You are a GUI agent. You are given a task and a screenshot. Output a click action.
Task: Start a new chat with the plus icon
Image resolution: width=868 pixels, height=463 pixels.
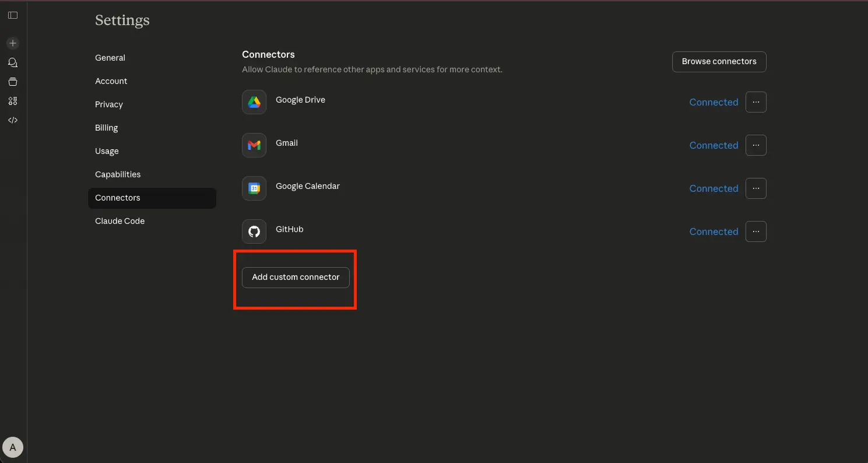click(x=13, y=43)
